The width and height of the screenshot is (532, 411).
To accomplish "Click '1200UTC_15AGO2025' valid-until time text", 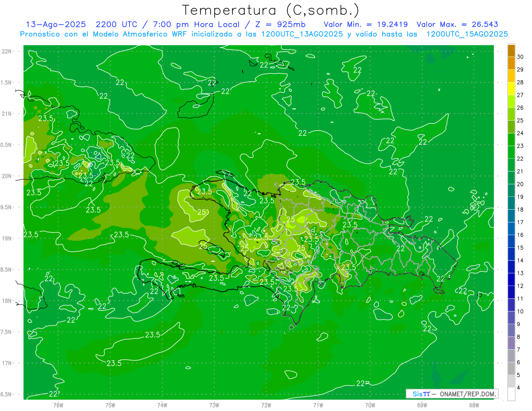I will coord(467,34).
